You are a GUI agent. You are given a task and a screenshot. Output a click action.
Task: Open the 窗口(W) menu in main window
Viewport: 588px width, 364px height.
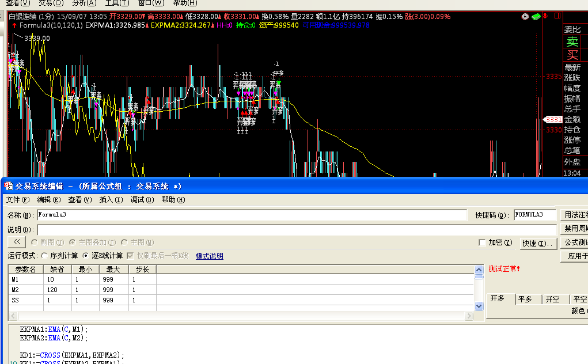(151, 3)
